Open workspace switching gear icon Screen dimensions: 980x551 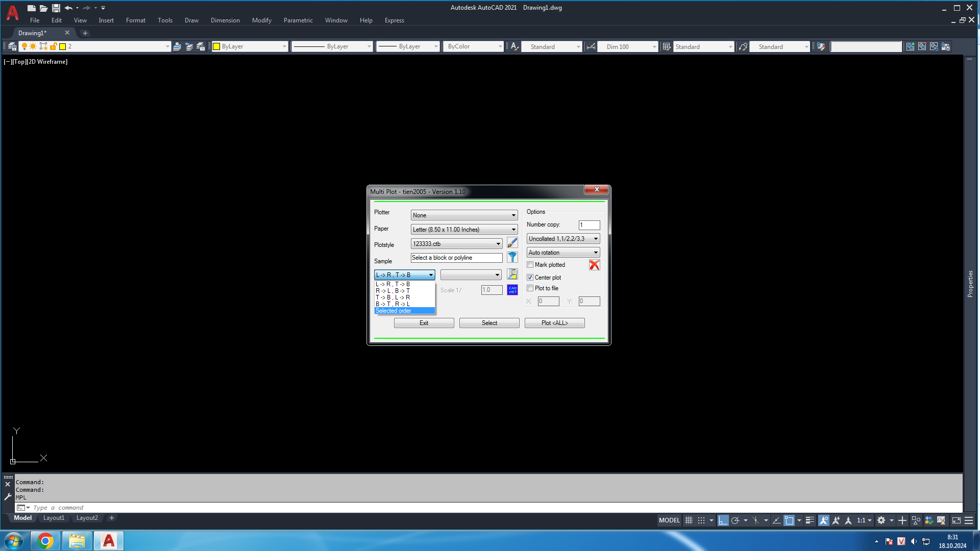click(881, 520)
